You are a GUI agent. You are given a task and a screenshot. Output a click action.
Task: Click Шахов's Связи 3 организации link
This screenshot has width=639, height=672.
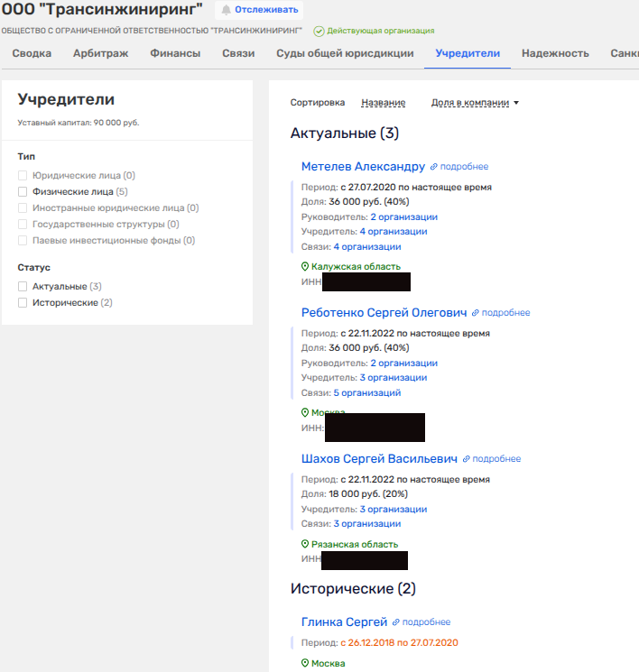[366, 524]
